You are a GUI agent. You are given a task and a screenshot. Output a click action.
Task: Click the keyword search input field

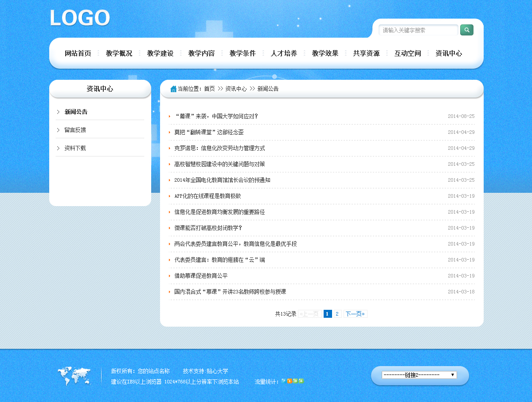click(x=418, y=30)
